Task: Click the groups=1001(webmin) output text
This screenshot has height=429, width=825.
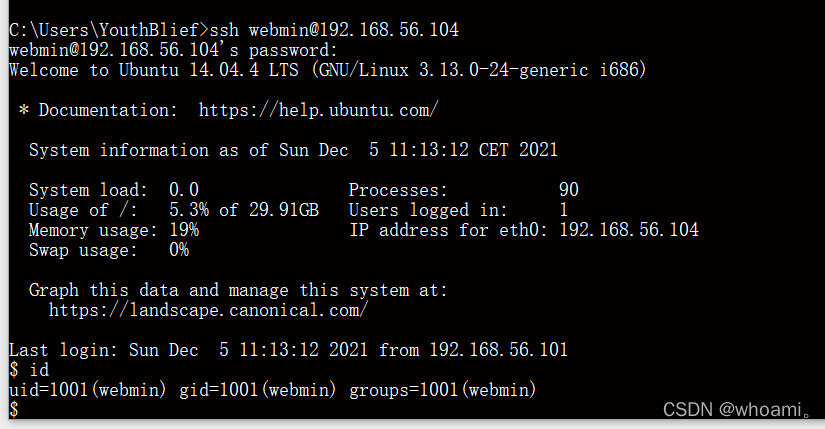Action: [442, 390]
